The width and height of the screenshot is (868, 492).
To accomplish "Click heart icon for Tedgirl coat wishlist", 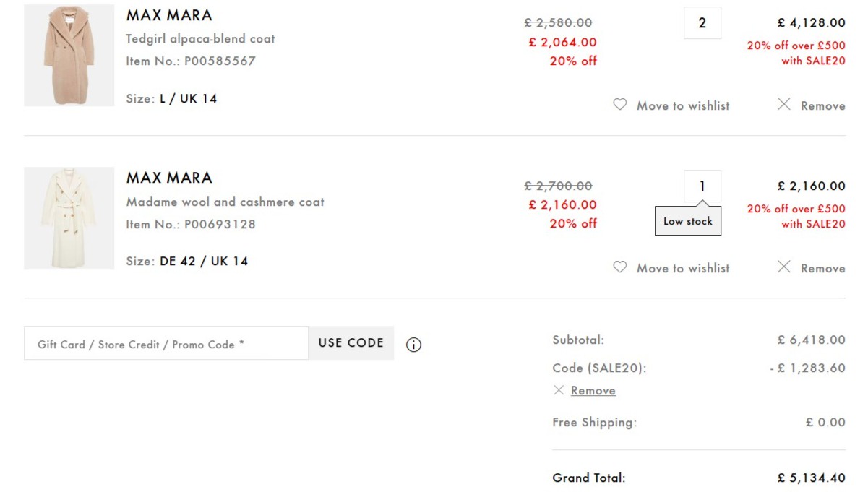I will [x=619, y=105].
